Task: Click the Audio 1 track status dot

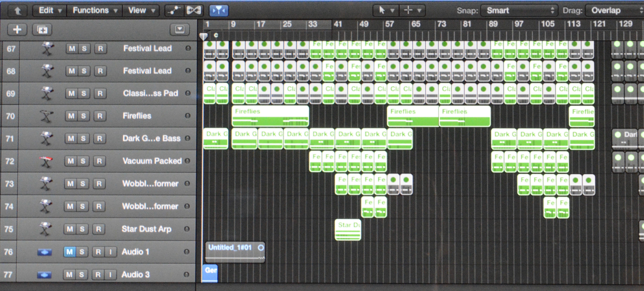Action: 186,252
